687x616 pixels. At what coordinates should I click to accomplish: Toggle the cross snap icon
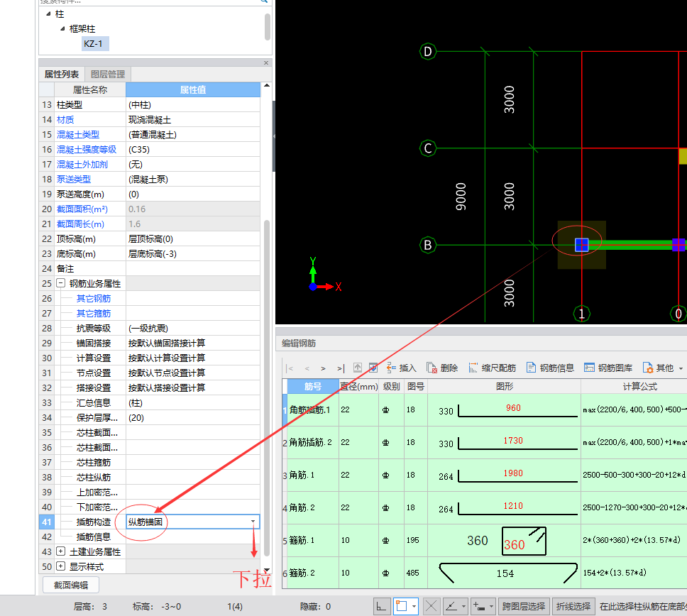click(x=431, y=606)
